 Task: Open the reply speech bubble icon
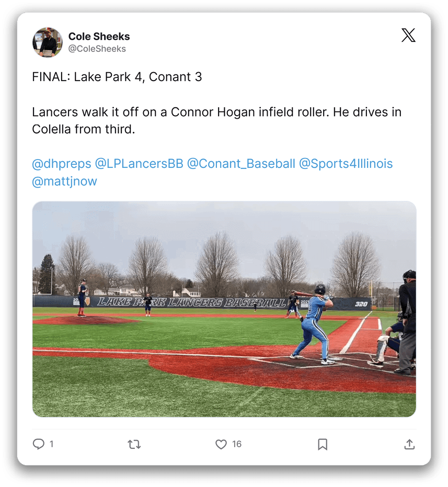pyautogui.click(x=39, y=444)
